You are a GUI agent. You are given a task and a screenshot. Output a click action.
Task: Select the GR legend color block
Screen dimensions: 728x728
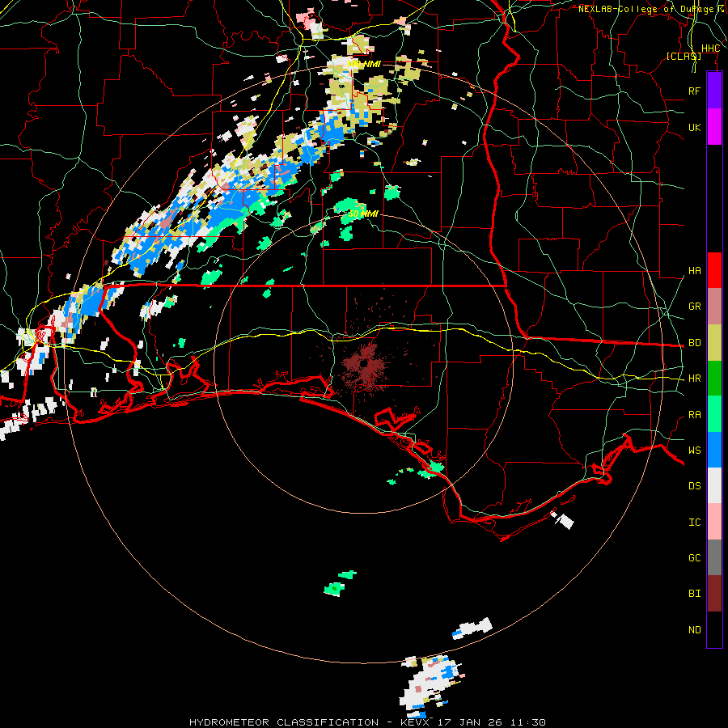[714, 307]
